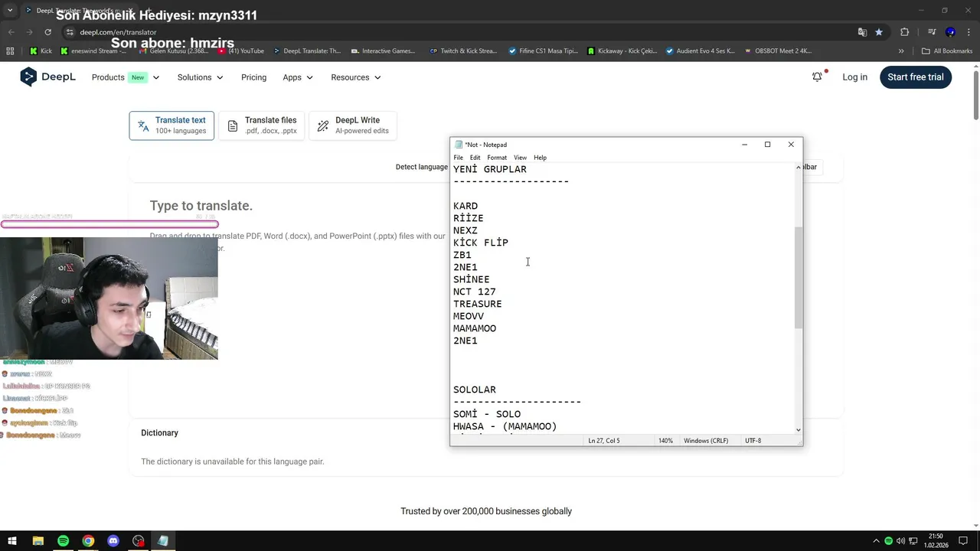This screenshot has height=551, width=980.
Task: Click the Start free trial button
Action: point(916,77)
